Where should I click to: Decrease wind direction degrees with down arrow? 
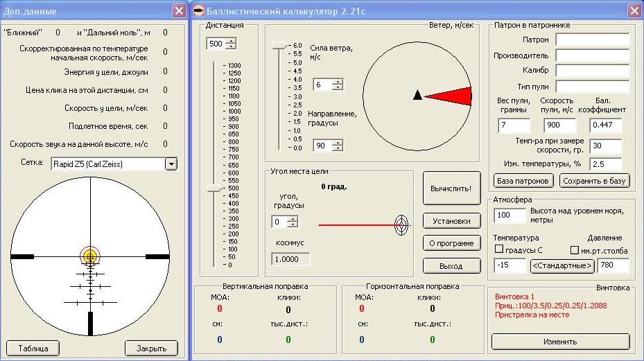[x=338, y=148]
